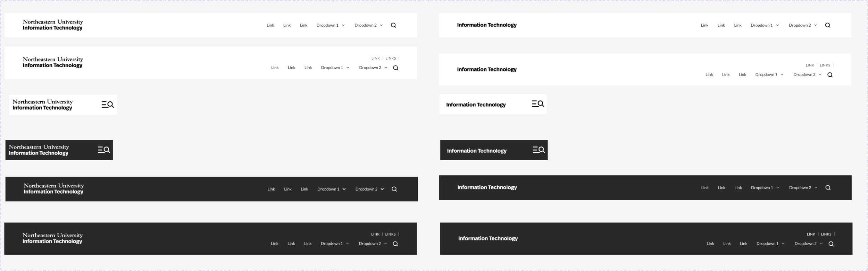Click uppercase LINK in light IT-only header utility row
Image resolution: width=868 pixels, height=271 pixels.
pyautogui.click(x=810, y=65)
